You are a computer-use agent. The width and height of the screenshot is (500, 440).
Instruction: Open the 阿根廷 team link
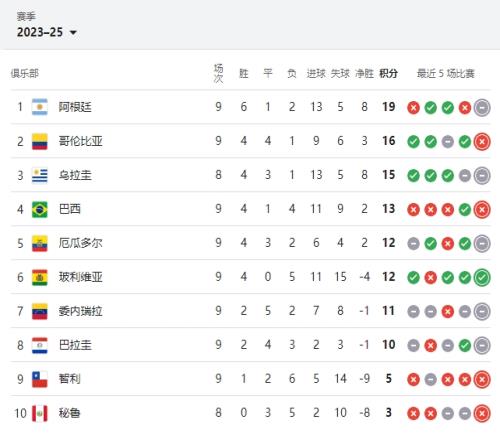point(75,107)
